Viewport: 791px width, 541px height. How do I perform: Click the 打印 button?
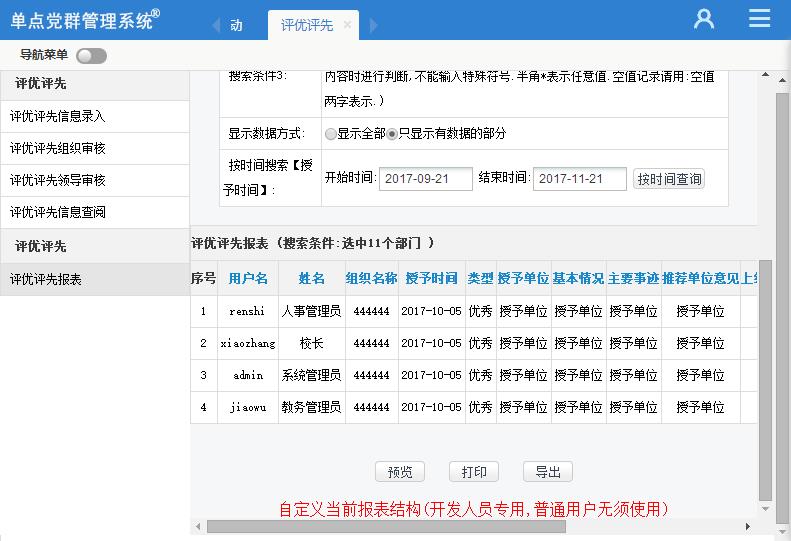pos(474,472)
